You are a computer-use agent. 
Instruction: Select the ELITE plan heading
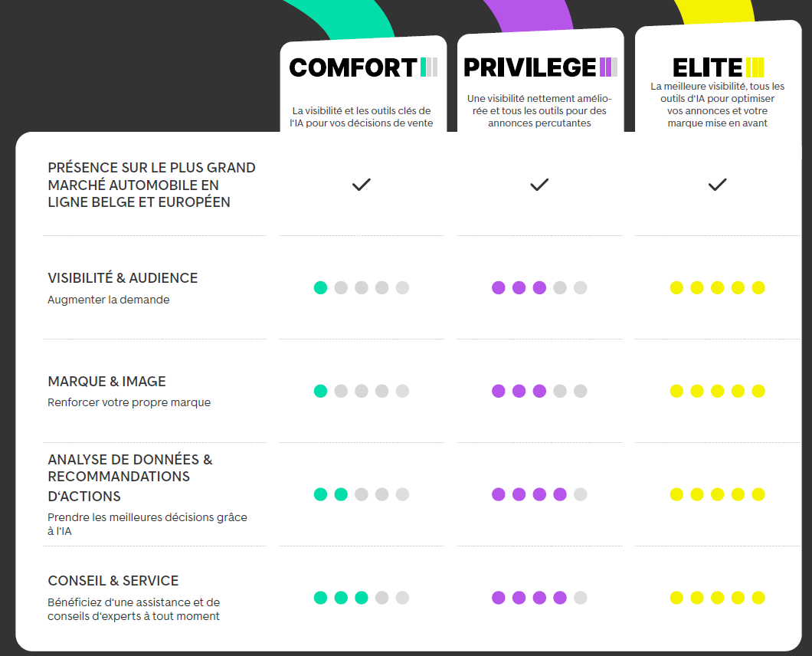[x=707, y=67]
